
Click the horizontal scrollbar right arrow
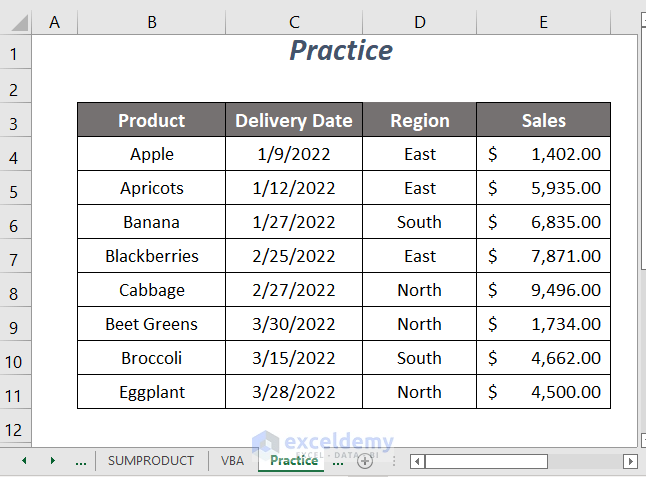click(630, 461)
